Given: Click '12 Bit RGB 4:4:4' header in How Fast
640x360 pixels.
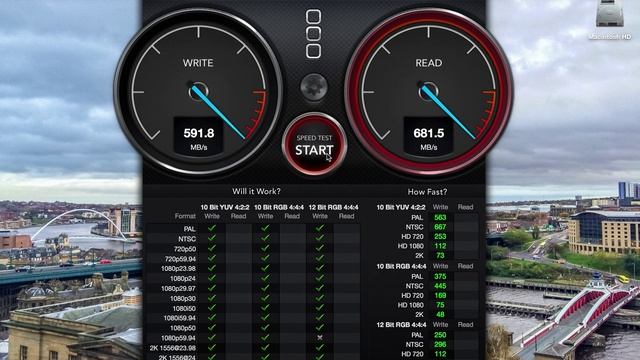Looking at the screenshot, I should pyautogui.click(x=401, y=325).
